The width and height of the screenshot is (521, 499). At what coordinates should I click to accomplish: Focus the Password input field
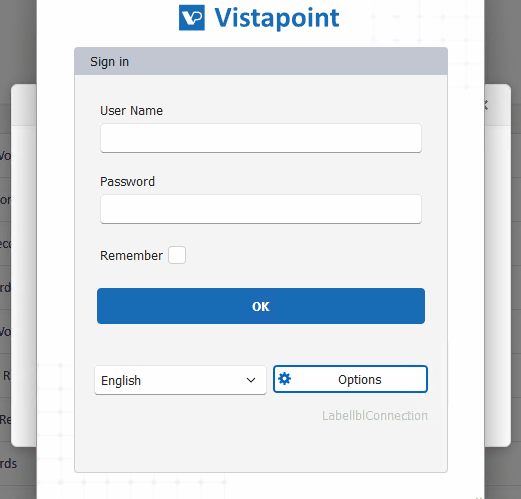click(261, 209)
